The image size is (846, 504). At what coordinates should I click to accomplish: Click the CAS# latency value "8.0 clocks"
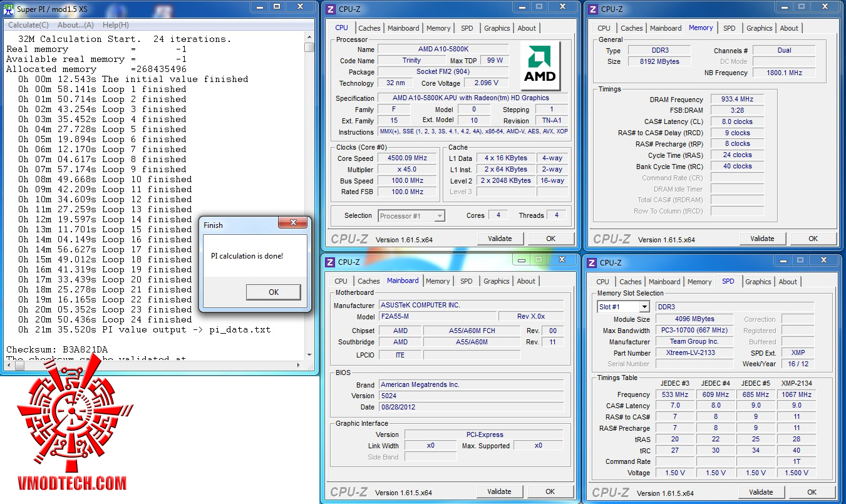(x=738, y=121)
